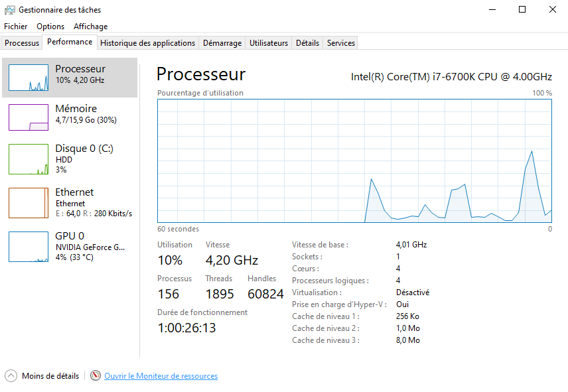Collapse view with Moins de détails arrow
The height and width of the screenshot is (392, 568).
tap(11, 376)
